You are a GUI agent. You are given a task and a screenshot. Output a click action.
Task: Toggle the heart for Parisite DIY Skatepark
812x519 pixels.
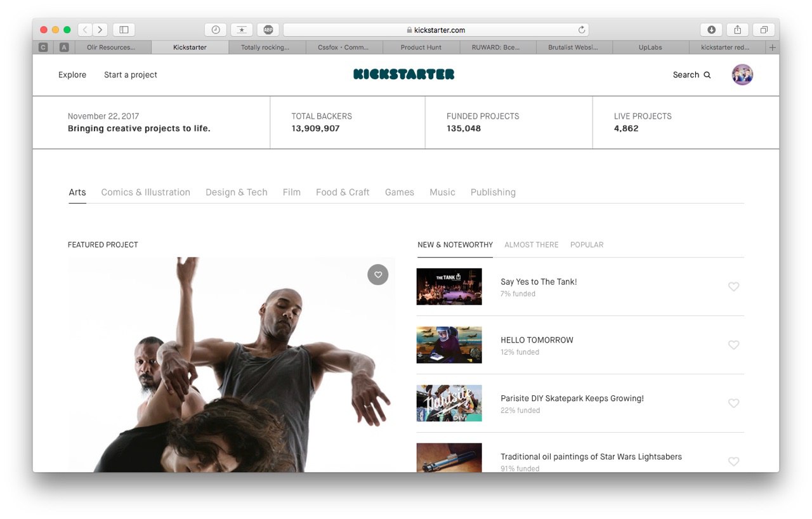tap(733, 404)
